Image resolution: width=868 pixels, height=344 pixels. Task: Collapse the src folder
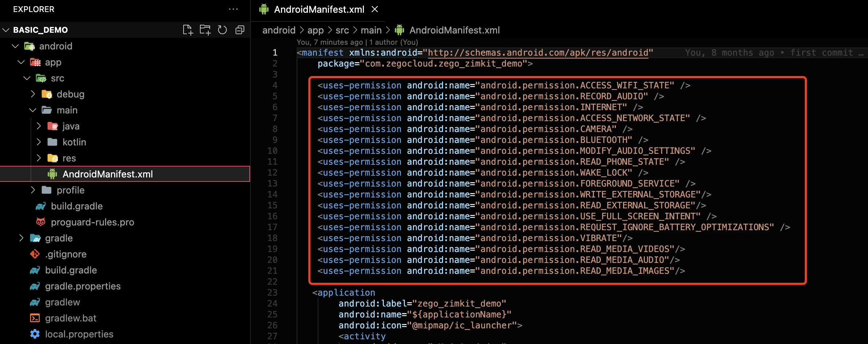tap(26, 78)
